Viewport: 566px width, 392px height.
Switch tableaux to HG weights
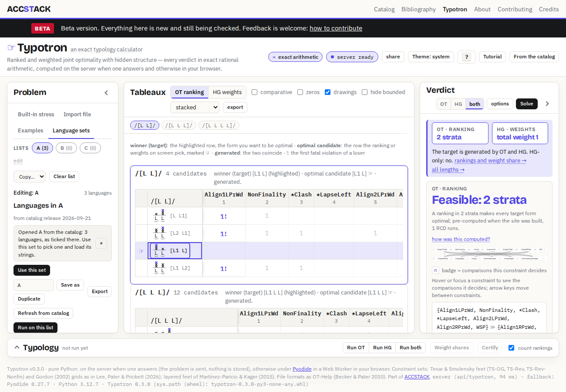tap(227, 92)
